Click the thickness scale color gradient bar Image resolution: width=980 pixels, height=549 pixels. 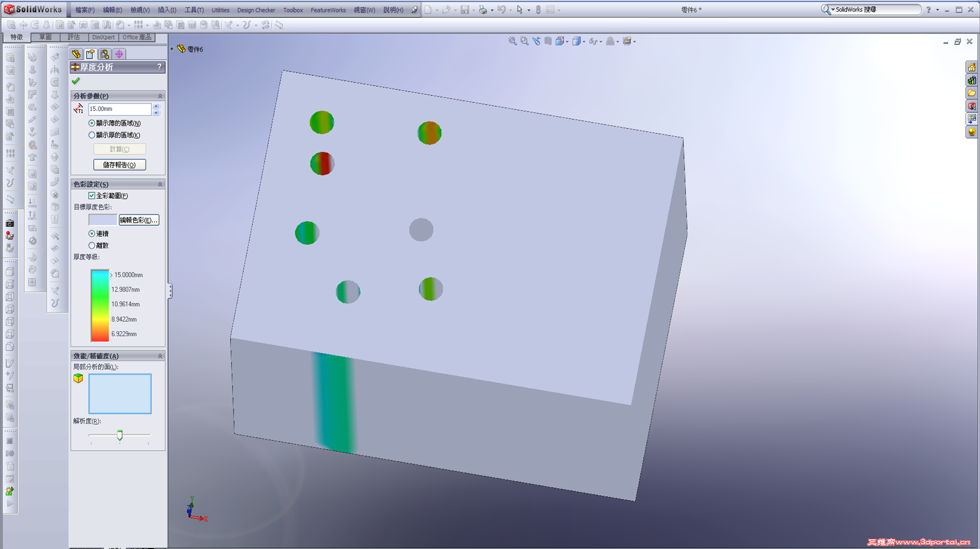coord(99,305)
